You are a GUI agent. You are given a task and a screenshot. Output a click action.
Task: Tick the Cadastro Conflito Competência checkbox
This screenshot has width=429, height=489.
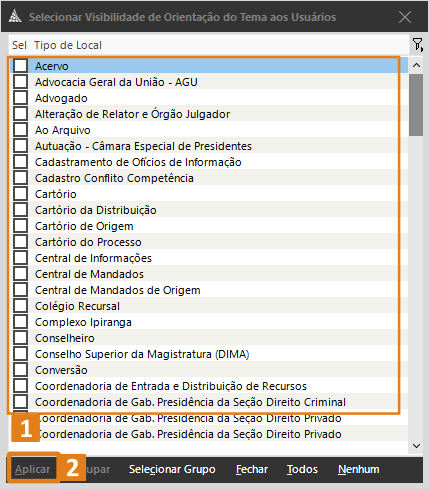pos(21,178)
